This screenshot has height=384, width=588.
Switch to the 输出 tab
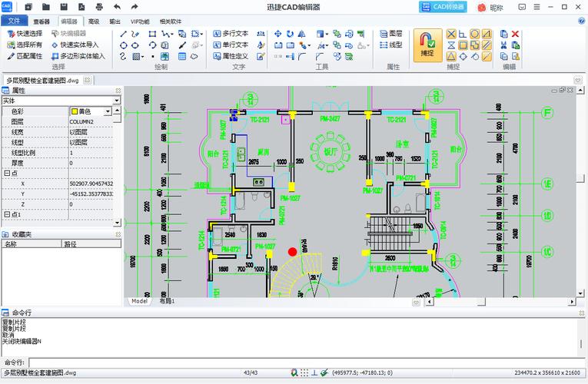115,22
